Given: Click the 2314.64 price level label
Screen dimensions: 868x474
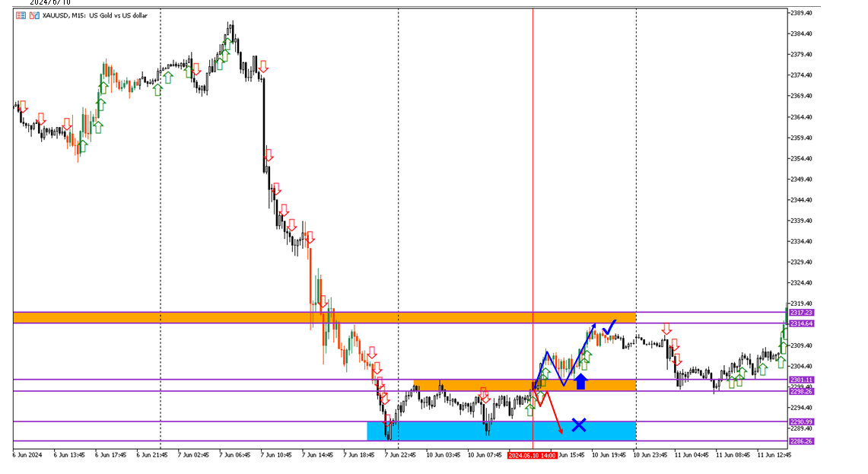Looking at the screenshot, I should (801, 323).
